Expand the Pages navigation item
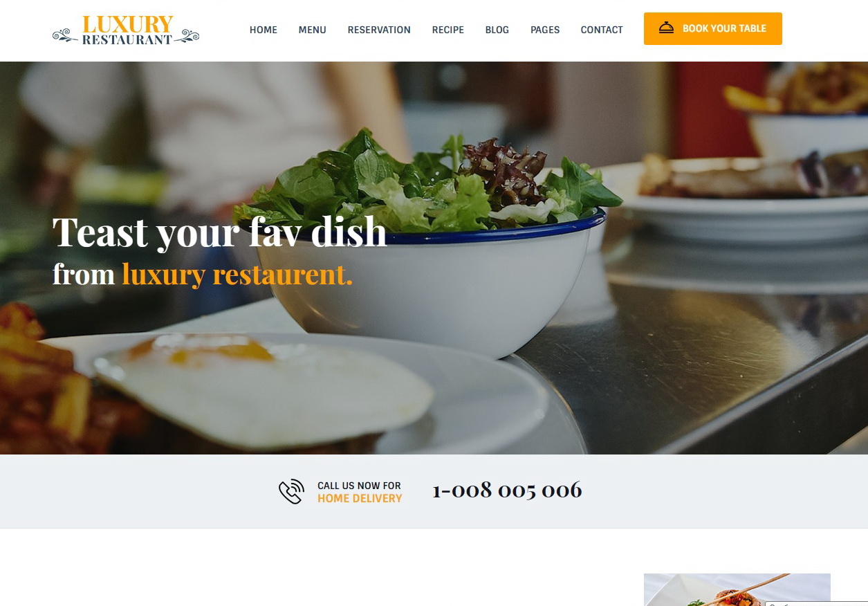Screen dimensions: 868x606 coord(545,30)
